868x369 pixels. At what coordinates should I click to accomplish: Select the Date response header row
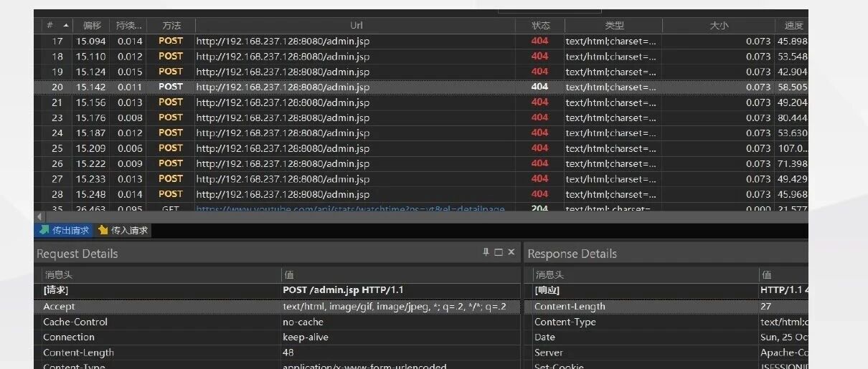click(667, 337)
